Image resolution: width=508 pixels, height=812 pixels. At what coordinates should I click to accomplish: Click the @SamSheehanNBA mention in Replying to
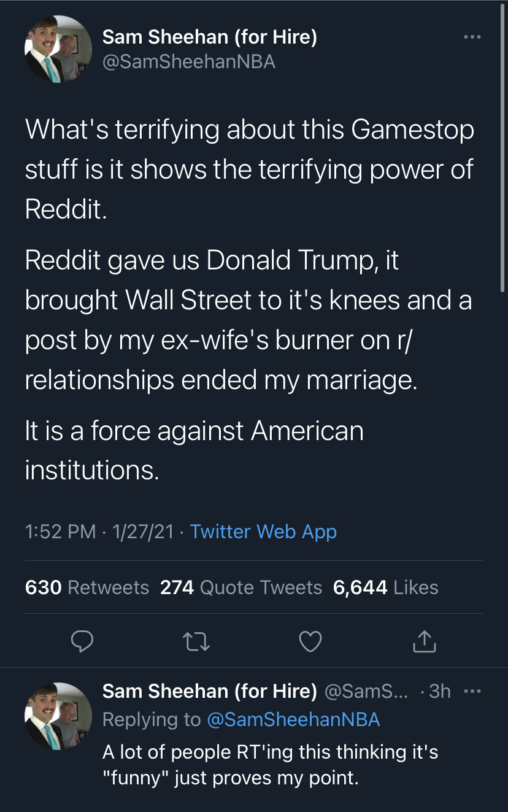click(x=294, y=719)
